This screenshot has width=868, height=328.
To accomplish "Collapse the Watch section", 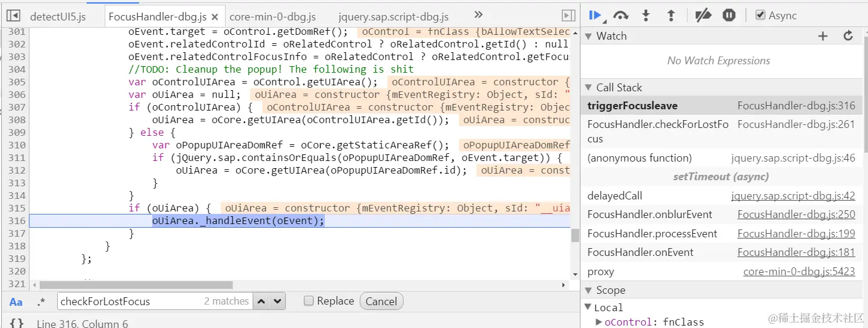I will [x=589, y=36].
